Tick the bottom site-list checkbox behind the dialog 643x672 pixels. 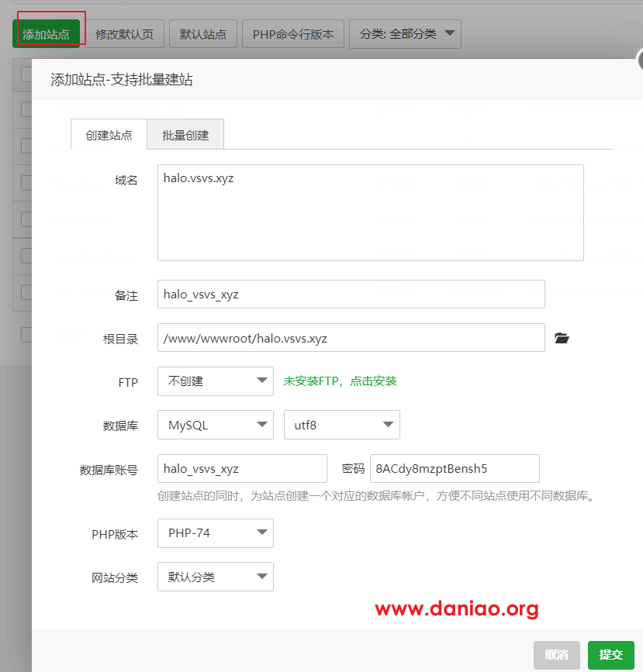[x=26, y=335]
